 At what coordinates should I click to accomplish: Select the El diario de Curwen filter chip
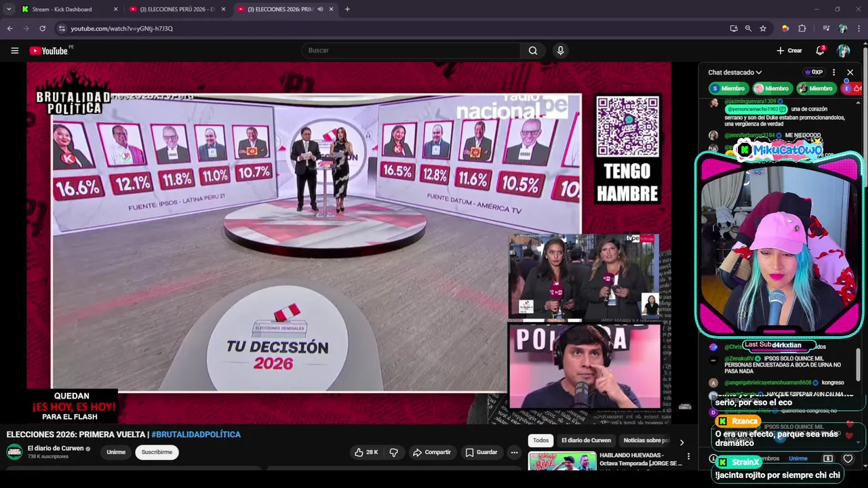click(586, 441)
